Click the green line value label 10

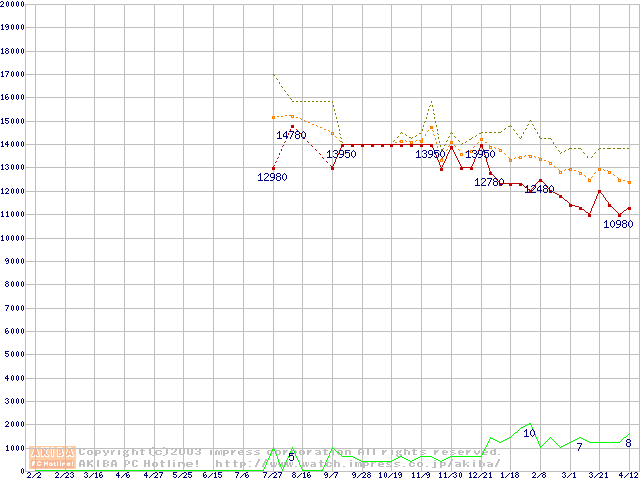(x=529, y=433)
